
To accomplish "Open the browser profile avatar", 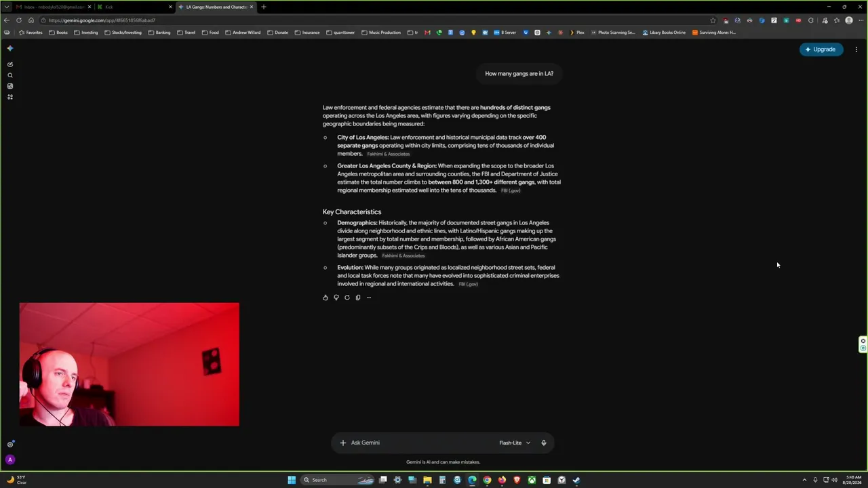I will (849, 20).
